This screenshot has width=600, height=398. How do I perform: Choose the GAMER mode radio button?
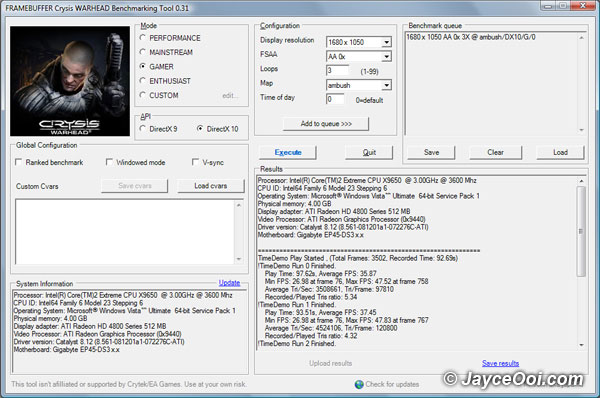143,67
